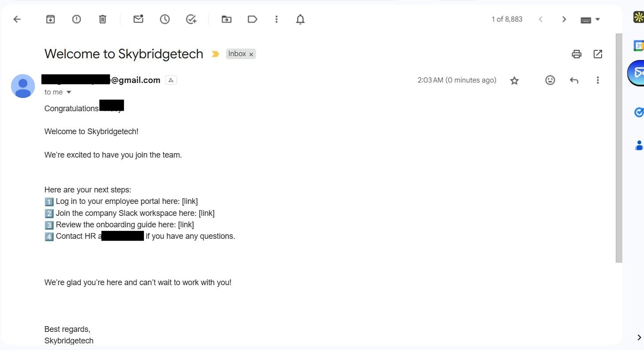
Task: Print the entire email
Action: point(576,54)
